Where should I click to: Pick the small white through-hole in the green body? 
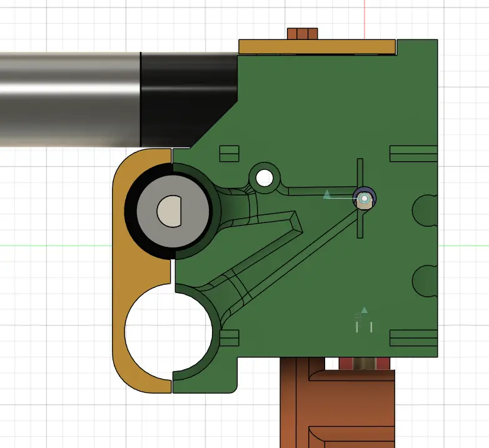point(265,178)
